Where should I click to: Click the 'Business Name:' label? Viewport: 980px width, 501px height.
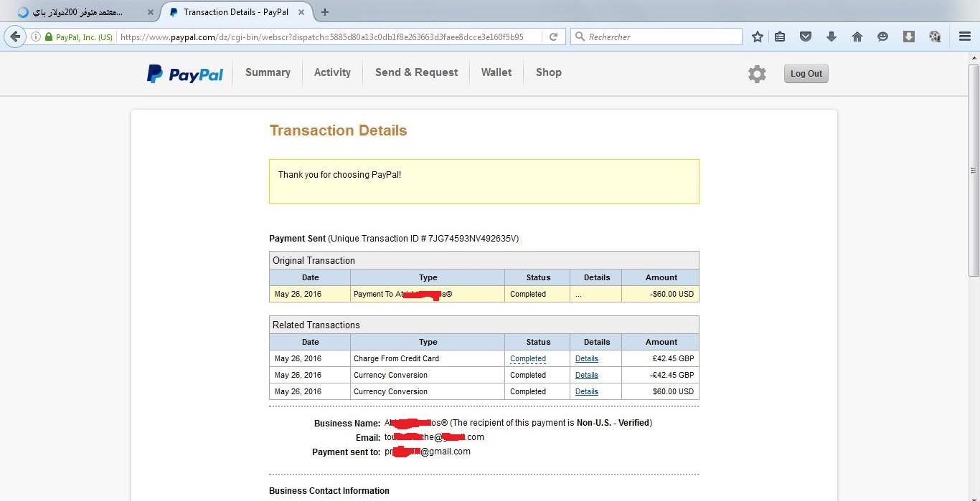tap(347, 424)
